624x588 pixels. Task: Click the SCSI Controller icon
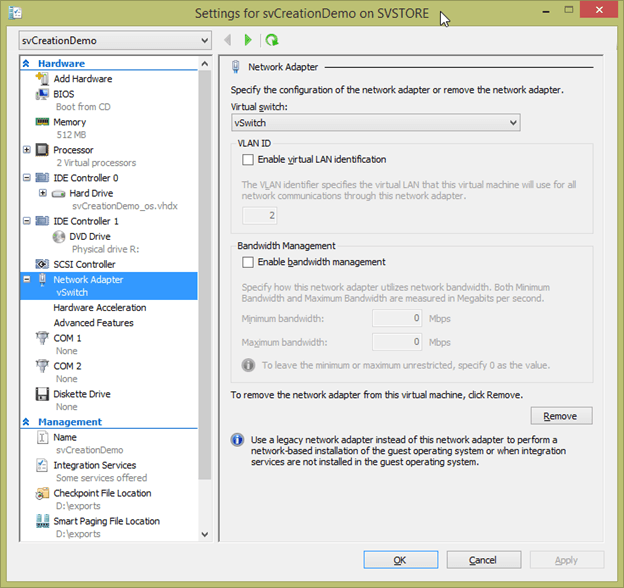(42, 264)
